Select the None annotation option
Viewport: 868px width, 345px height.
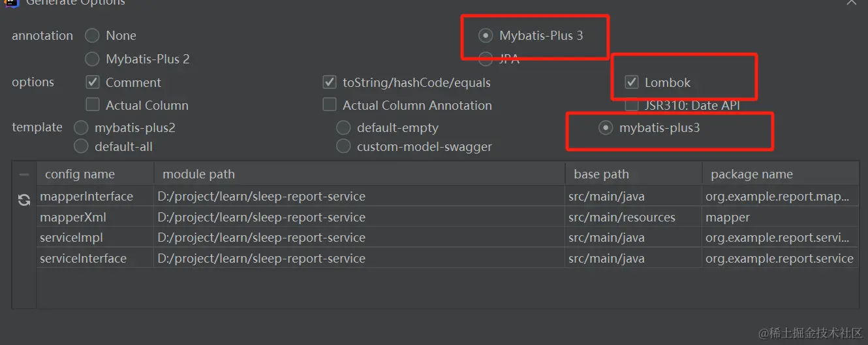pyautogui.click(x=93, y=35)
